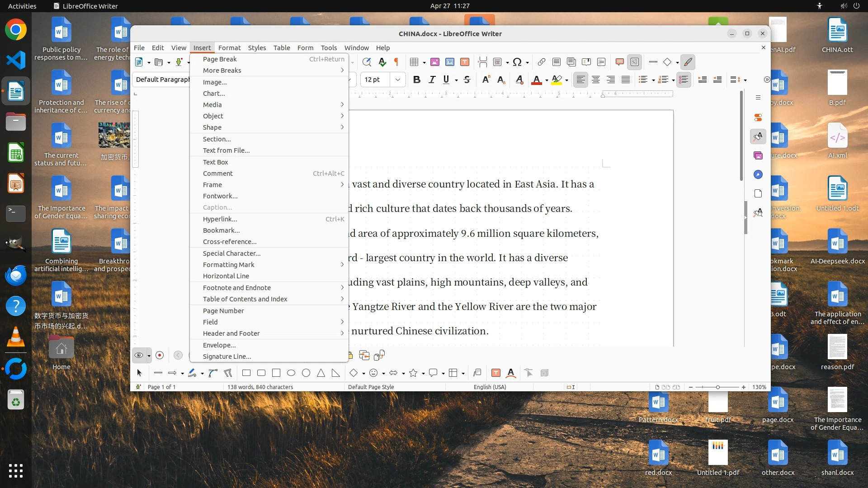
Task: Toggle Justified paragraph alignment
Action: tap(626, 80)
